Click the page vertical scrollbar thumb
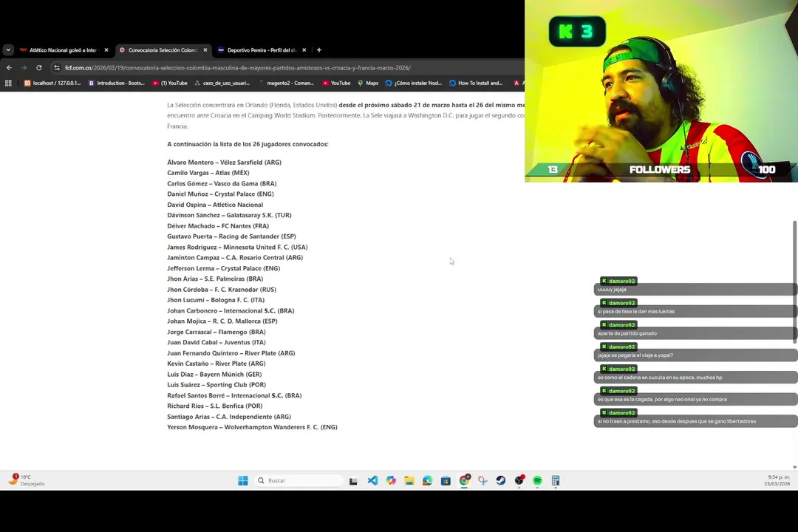Viewport: 798px width, 532px height. click(795, 282)
